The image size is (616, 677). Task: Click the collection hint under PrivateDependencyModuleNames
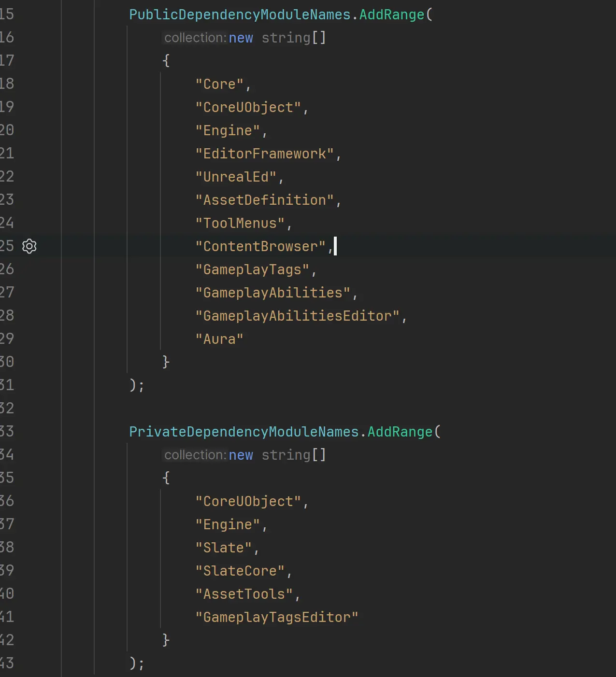click(195, 455)
